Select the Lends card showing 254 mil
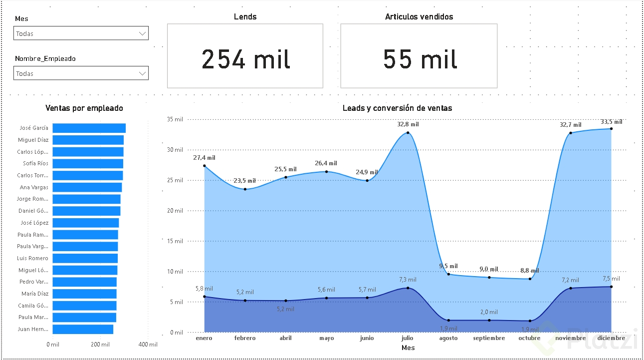644x360 pixels. point(245,56)
